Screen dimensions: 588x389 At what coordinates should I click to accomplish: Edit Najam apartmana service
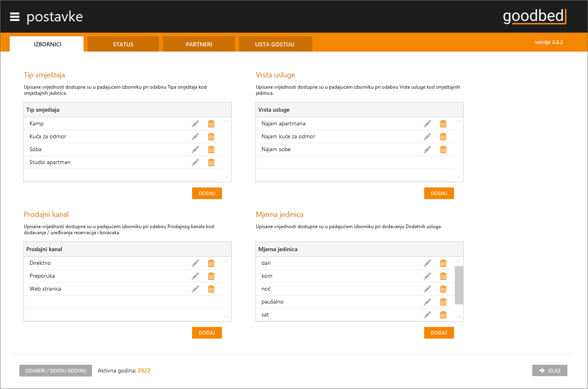(427, 124)
